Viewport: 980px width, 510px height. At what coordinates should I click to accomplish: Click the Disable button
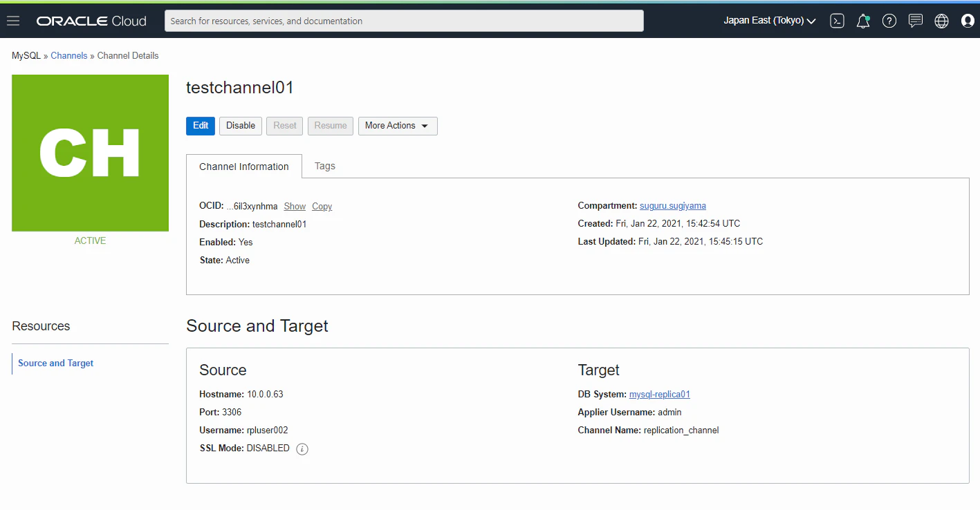[x=241, y=126]
